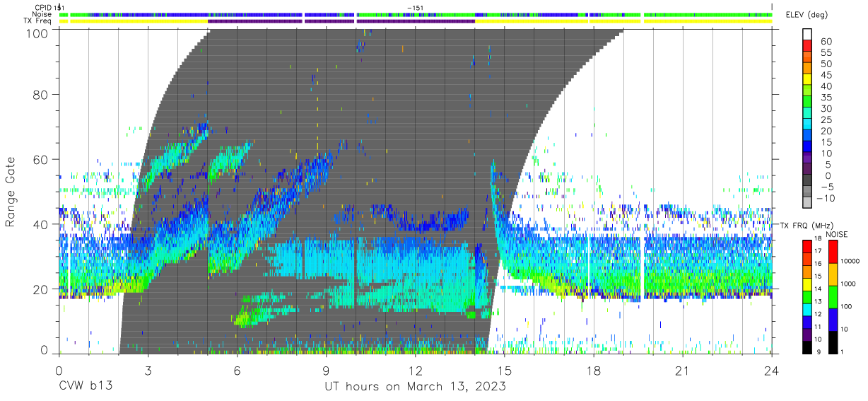Click the '6' tick on UT hours axis
This screenshot has width=868, height=401.
tap(237, 370)
